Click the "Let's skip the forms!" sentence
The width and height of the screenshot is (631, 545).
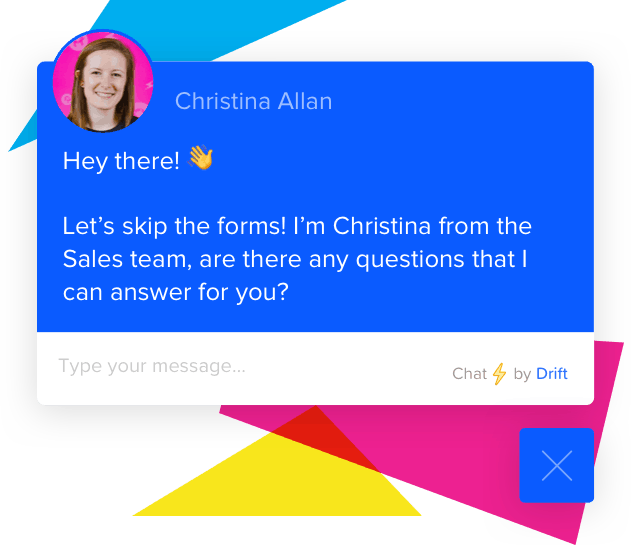[174, 226]
